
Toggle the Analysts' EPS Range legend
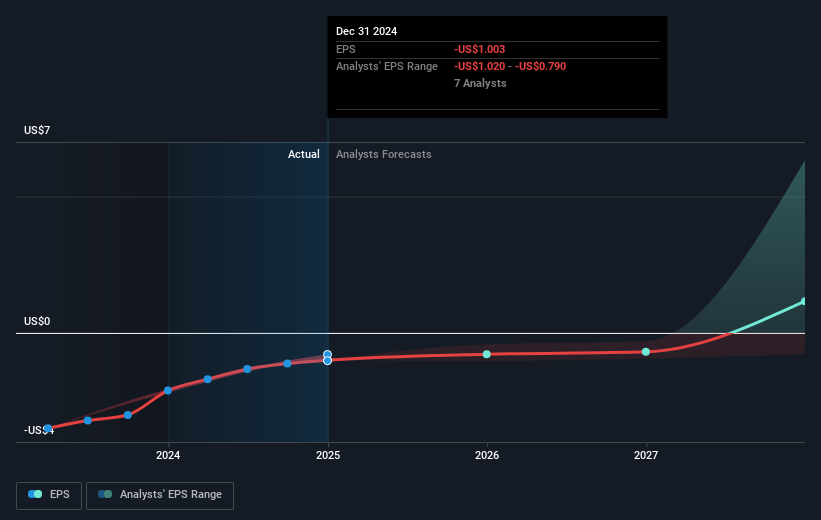pos(160,495)
